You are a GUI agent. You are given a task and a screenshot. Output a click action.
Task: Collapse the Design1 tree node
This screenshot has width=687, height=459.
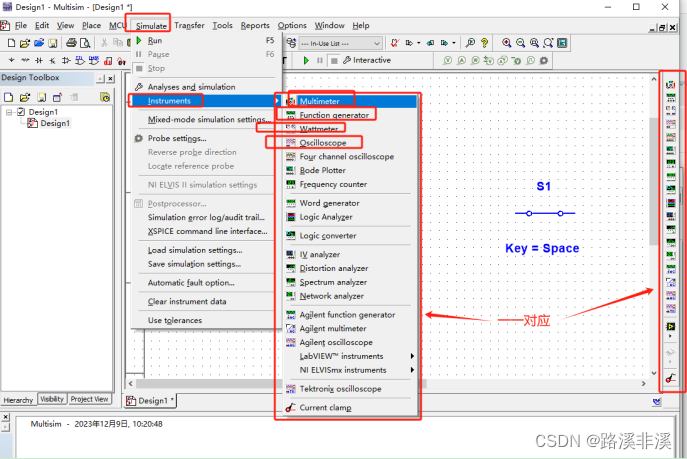click(x=9, y=112)
